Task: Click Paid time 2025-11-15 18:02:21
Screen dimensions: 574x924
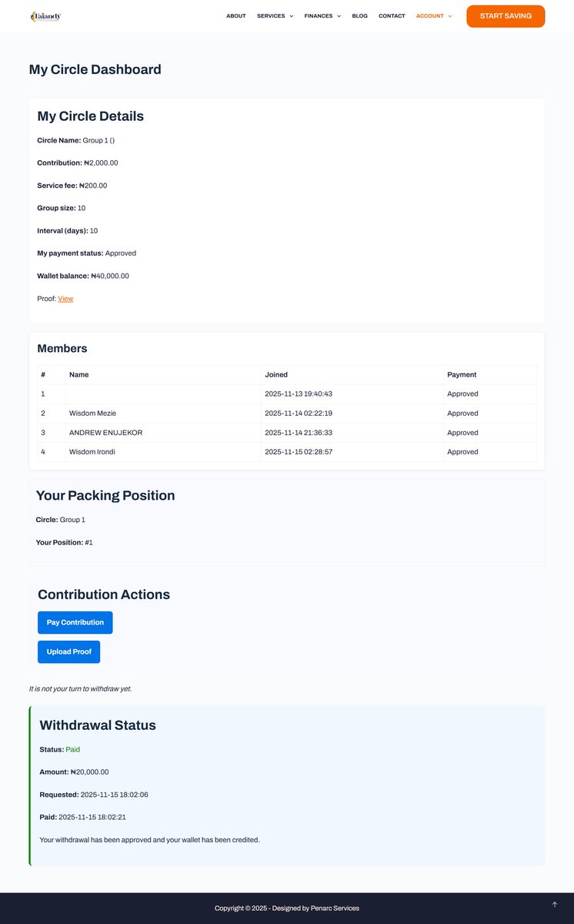Action: (x=92, y=817)
